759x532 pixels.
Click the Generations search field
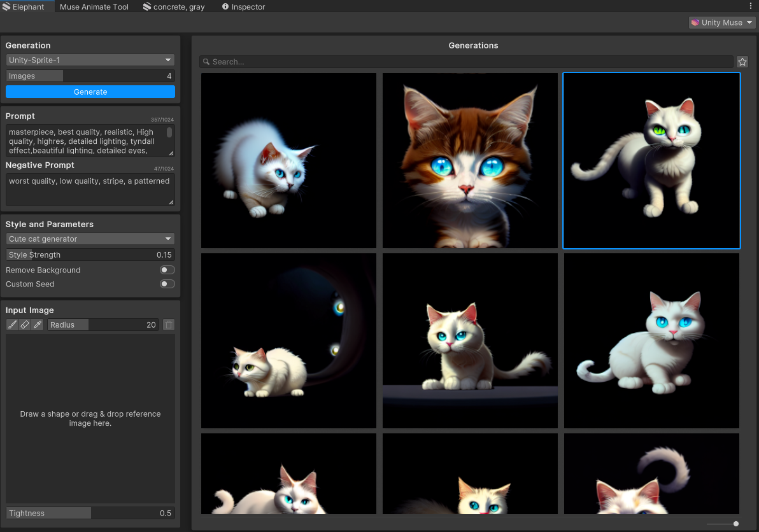click(466, 62)
